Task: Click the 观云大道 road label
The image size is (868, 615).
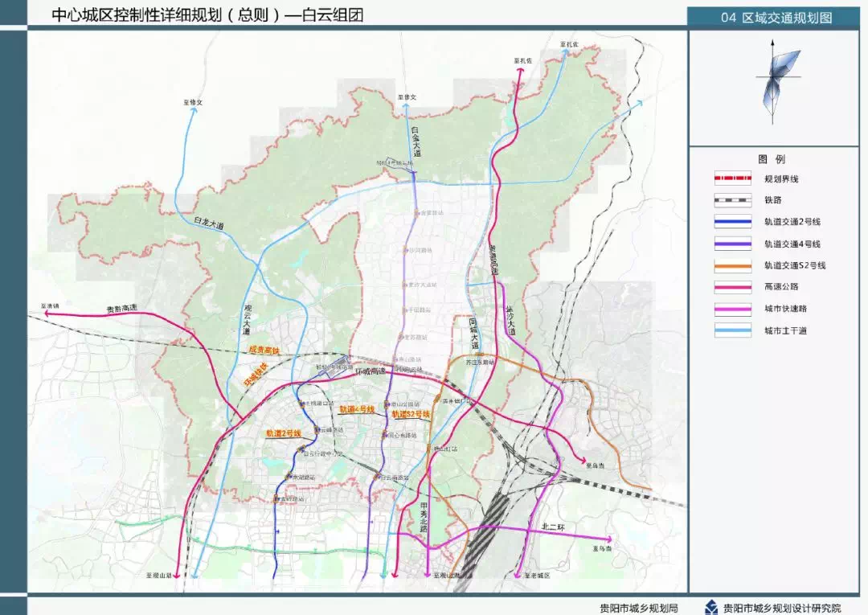Action: pyautogui.click(x=247, y=319)
